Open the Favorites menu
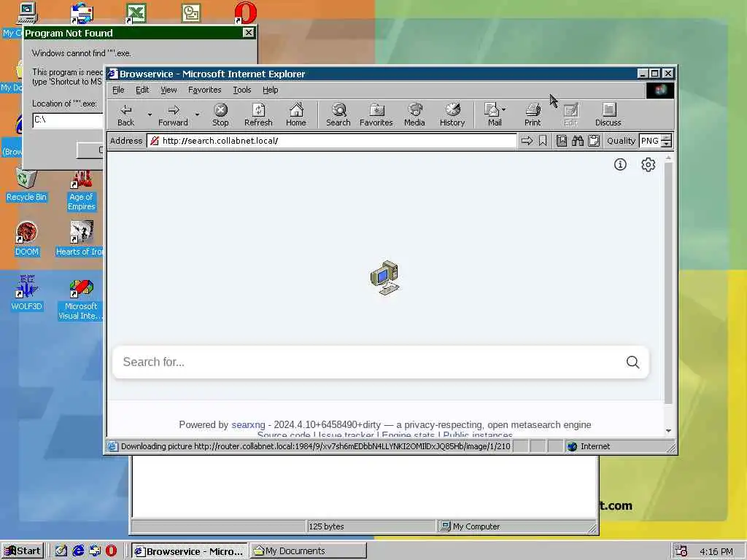This screenshot has height=560, width=747. (x=205, y=90)
